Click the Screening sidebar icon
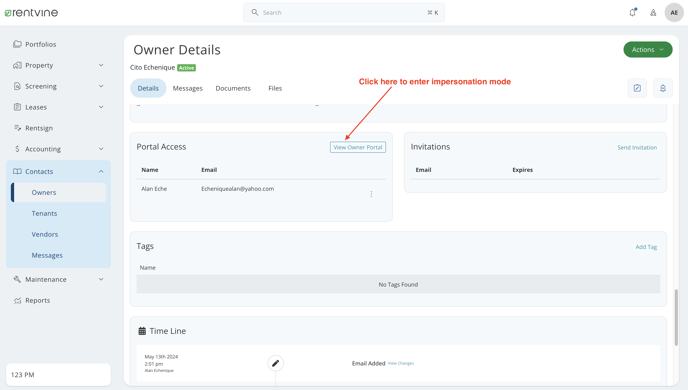 point(17,86)
